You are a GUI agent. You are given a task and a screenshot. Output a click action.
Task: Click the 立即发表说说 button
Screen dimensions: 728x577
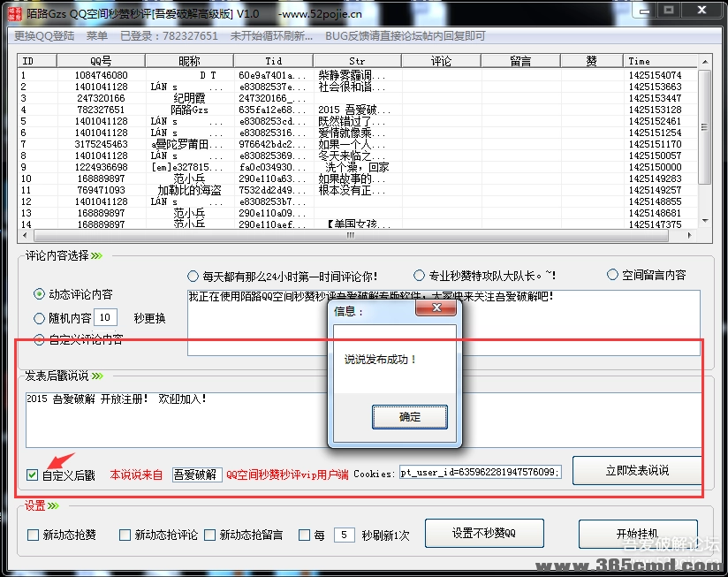click(636, 471)
